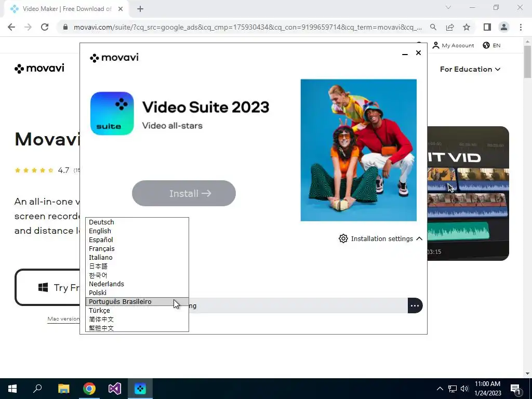Close the Video Maker browser tab

pyautogui.click(x=121, y=9)
